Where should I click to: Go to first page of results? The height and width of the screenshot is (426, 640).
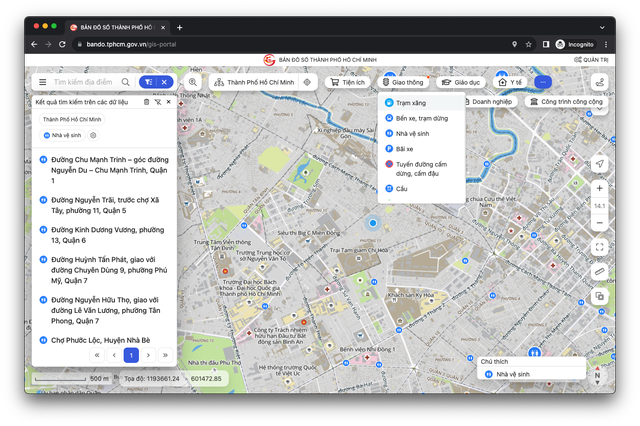(x=97, y=355)
